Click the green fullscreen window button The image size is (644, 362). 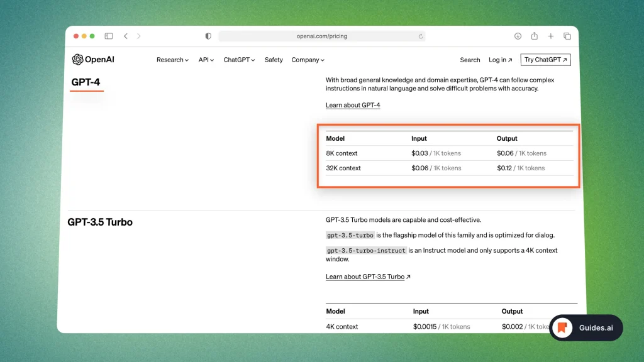point(92,36)
